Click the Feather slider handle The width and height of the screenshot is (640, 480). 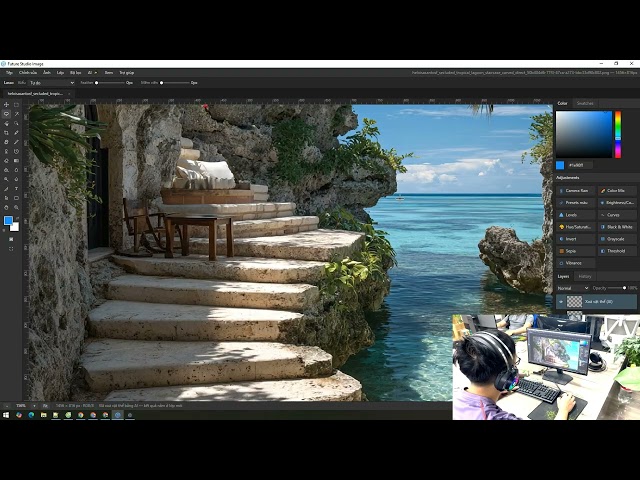[96, 83]
